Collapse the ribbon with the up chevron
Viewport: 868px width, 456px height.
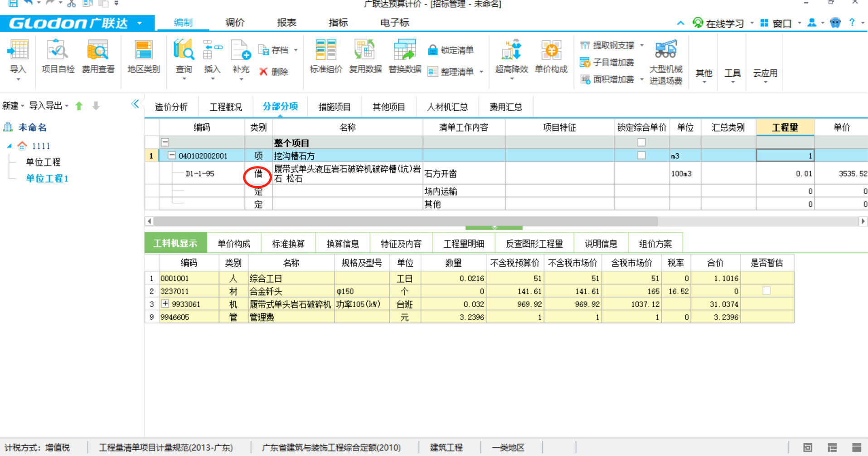point(680,23)
